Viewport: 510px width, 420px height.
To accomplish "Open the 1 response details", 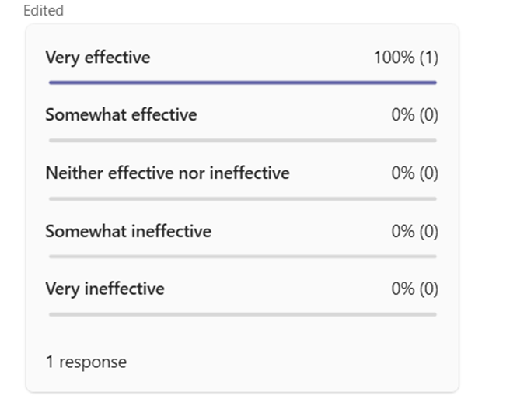I will click(86, 362).
